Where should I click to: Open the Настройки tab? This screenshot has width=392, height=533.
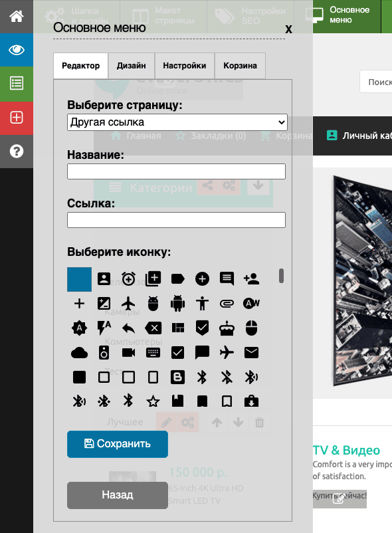tap(185, 66)
